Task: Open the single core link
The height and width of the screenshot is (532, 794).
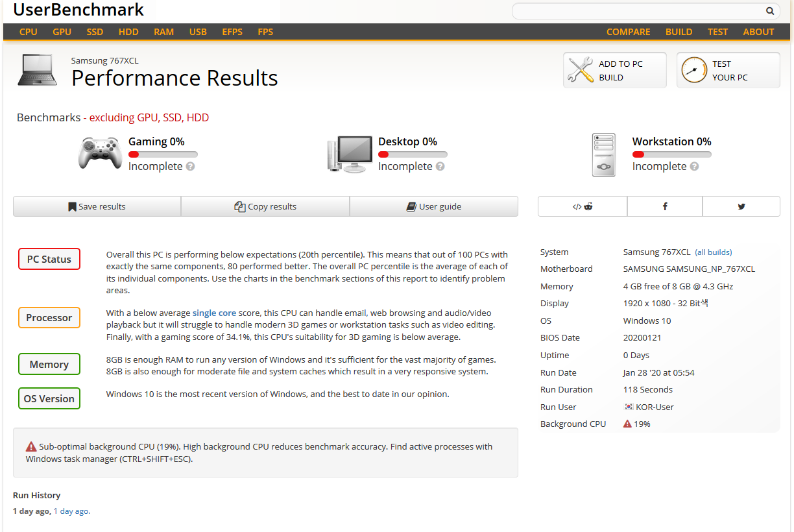Action: (214, 313)
